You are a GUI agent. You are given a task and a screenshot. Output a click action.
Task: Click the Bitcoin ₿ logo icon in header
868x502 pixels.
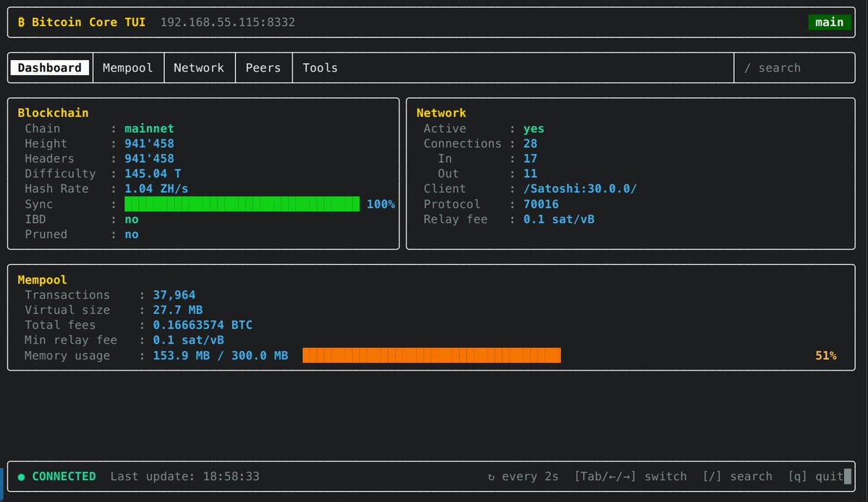coord(22,22)
